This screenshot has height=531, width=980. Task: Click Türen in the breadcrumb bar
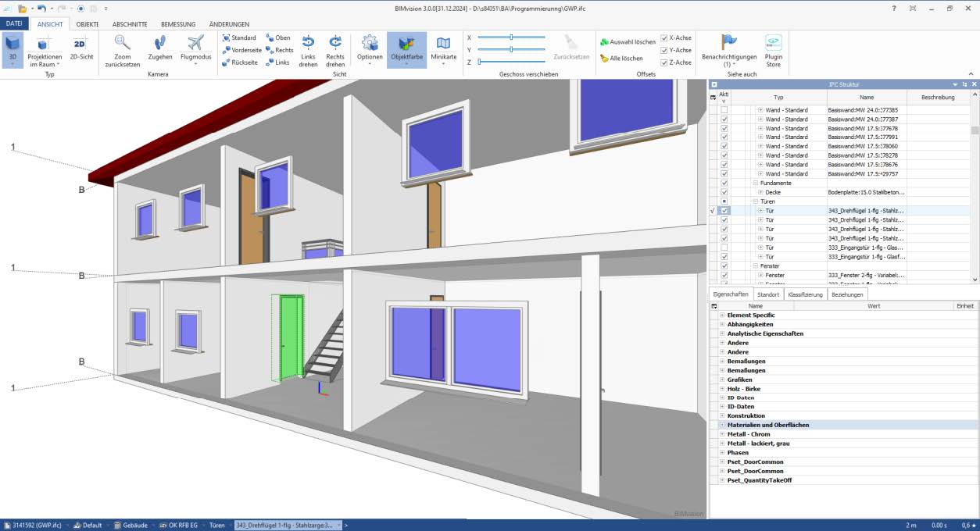click(x=216, y=526)
